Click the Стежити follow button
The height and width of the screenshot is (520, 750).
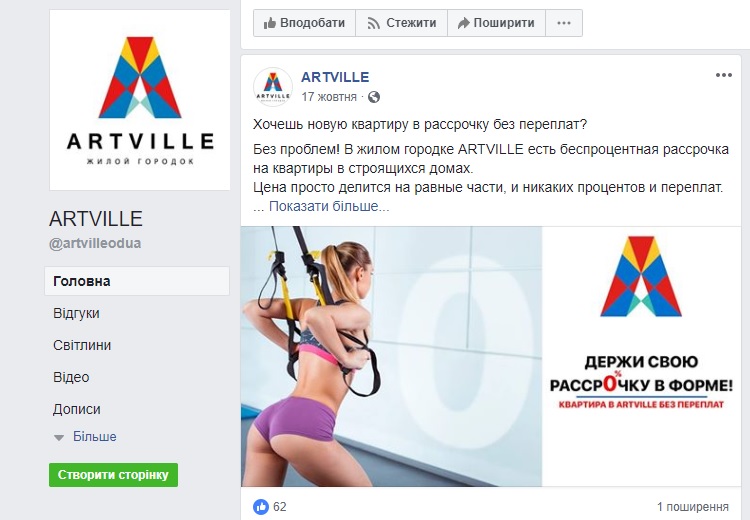pos(401,23)
